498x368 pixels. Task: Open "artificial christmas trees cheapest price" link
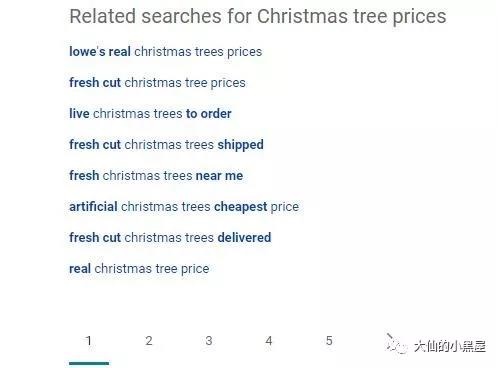pyautogui.click(x=184, y=207)
